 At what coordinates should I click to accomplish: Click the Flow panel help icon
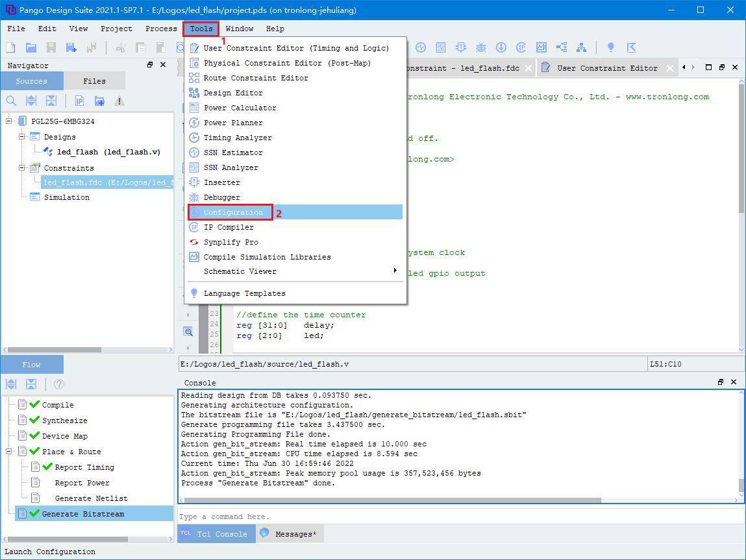[x=58, y=384]
